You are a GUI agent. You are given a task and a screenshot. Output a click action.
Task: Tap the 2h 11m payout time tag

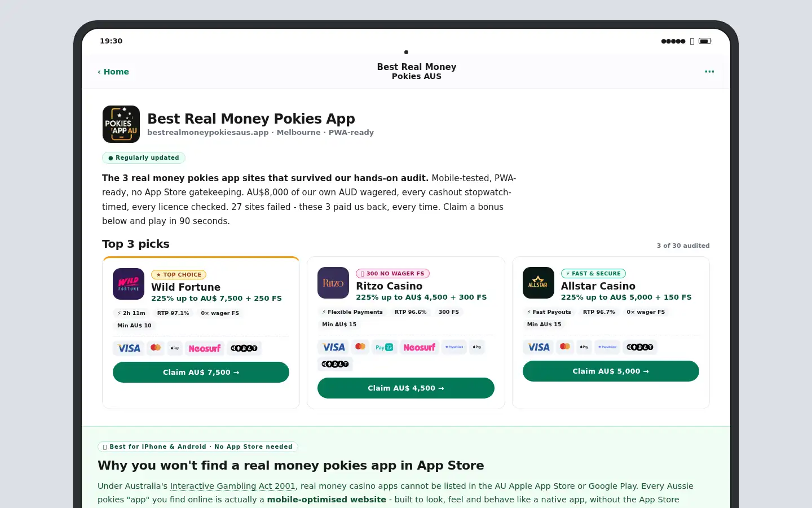click(x=131, y=313)
